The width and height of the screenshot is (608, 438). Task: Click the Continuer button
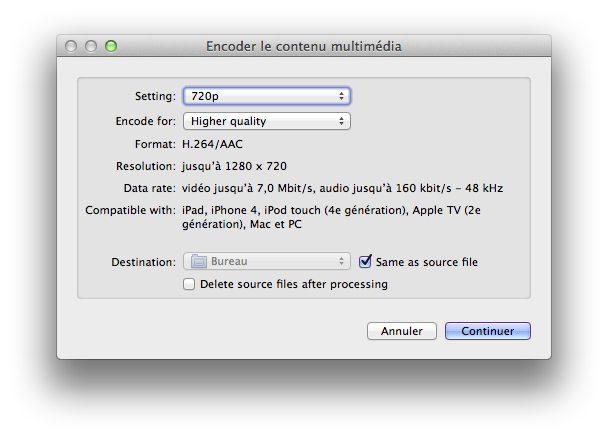487,331
